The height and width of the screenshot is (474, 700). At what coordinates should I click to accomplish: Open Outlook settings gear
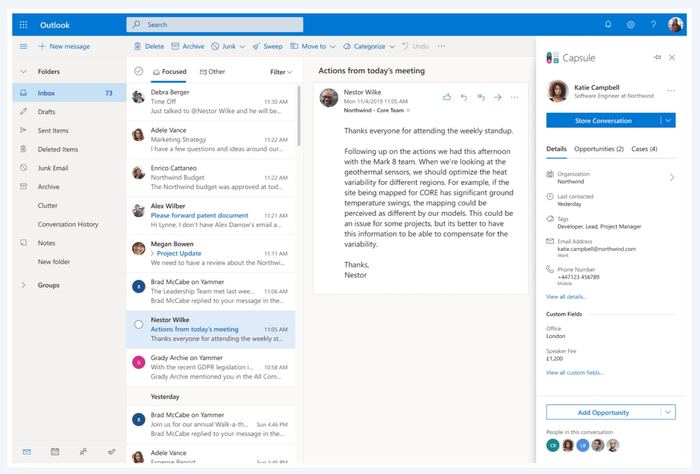tap(630, 25)
